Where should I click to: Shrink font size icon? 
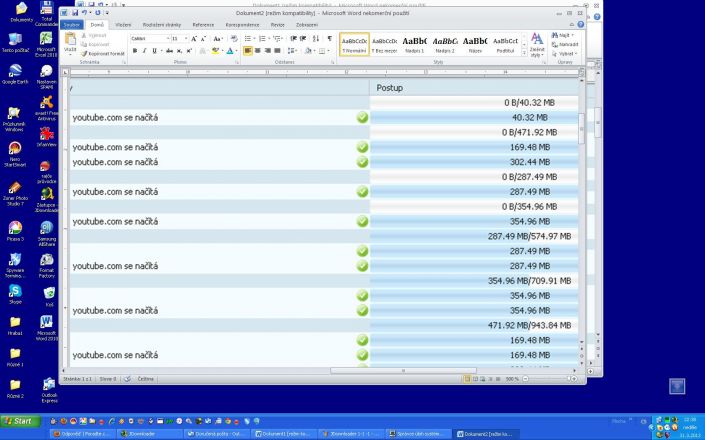point(203,39)
